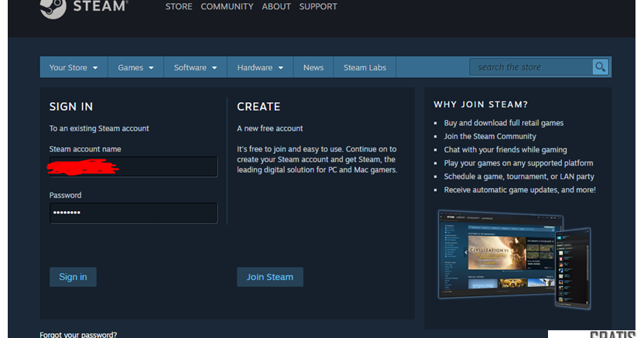Open the STORE top menu
This screenshot has height=338, width=644.
(179, 6)
